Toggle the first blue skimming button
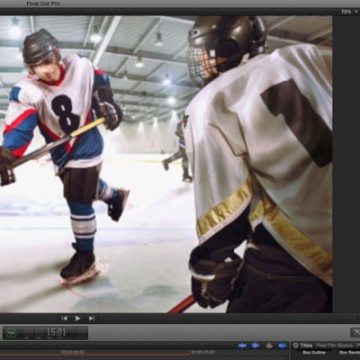Screen dimensions: 360x360 [242, 345]
